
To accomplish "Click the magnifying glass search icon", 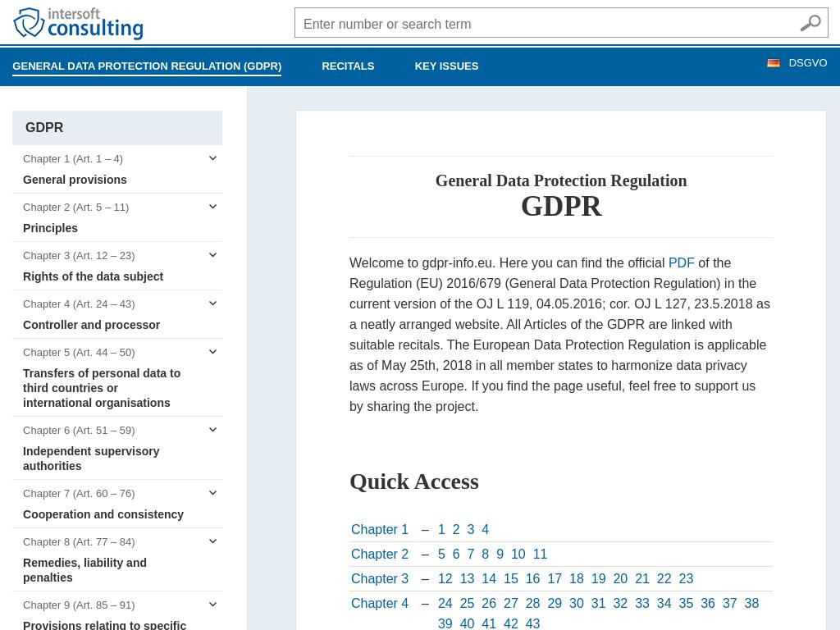I will 810,24.
